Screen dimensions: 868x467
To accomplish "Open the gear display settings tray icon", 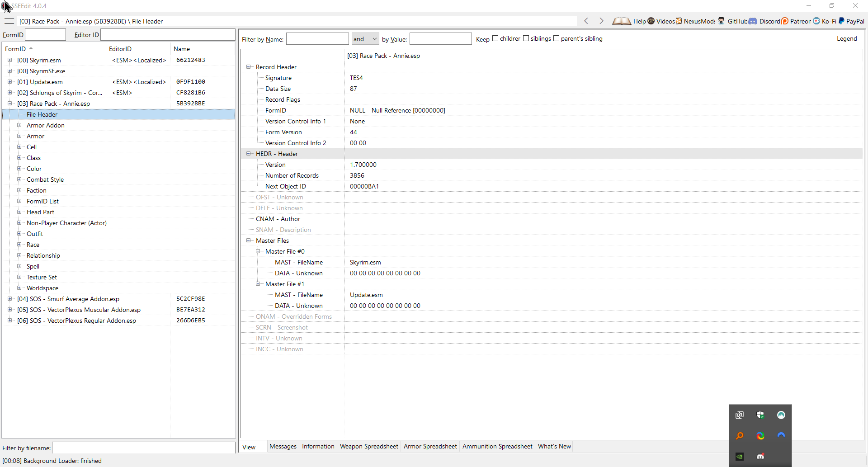I will (x=740, y=415).
